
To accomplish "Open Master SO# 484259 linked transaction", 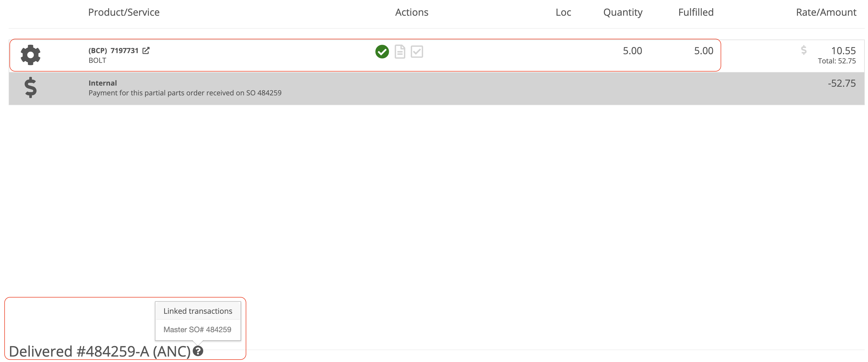I will tap(197, 330).
